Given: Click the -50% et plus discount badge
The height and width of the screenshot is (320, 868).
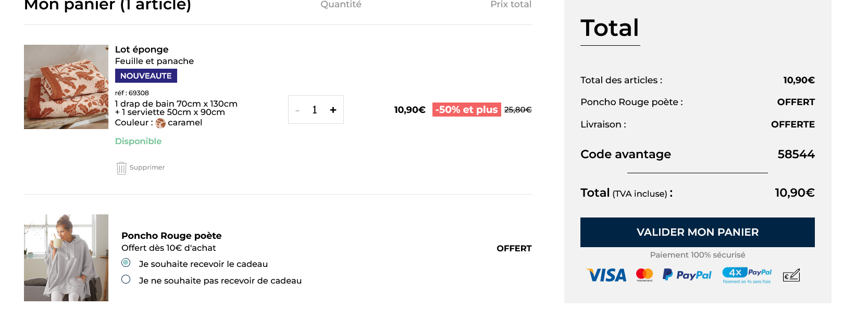Looking at the screenshot, I should coord(466,110).
